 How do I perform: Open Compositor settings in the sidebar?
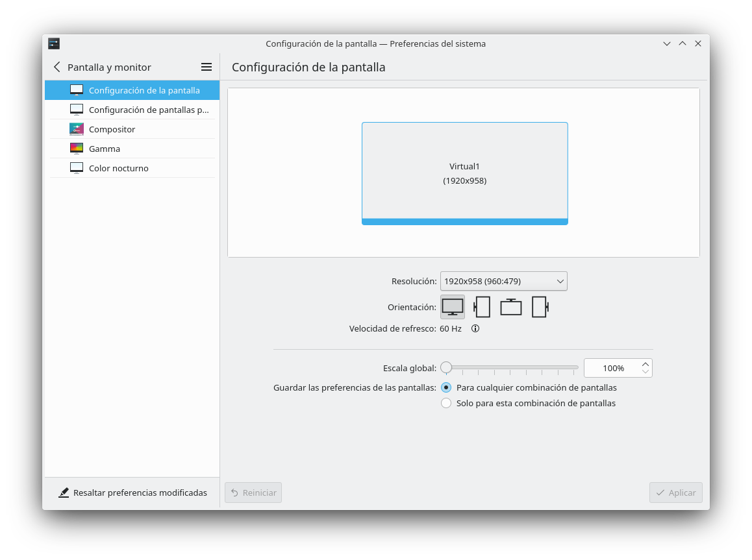click(x=112, y=129)
